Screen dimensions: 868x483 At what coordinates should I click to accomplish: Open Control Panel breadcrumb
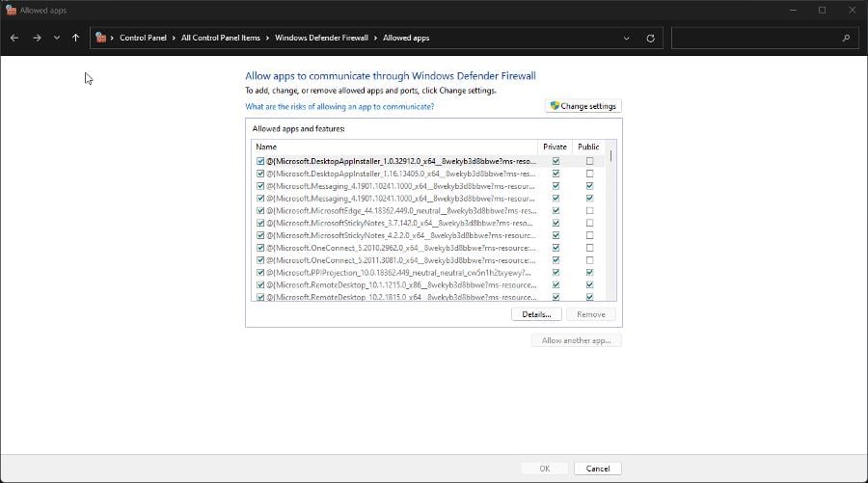click(x=143, y=38)
